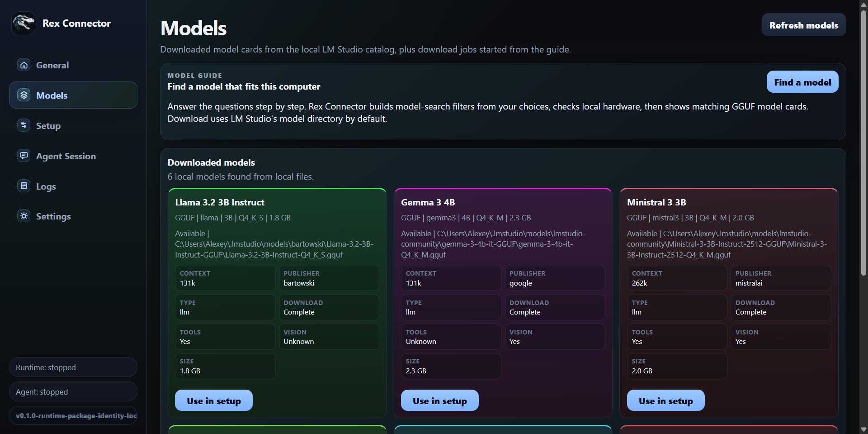868x434 pixels.
Task: Click the scrollbar down arrow
Action: [863, 429]
